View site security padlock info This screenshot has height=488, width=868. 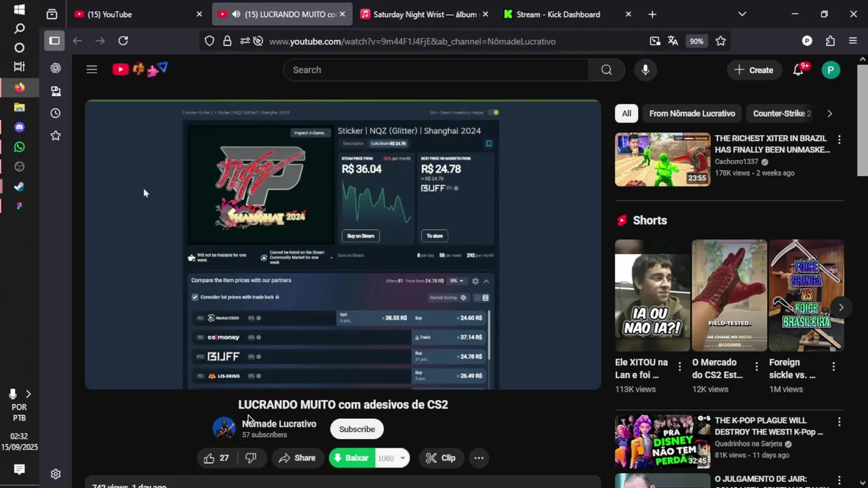tap(227, 41)
